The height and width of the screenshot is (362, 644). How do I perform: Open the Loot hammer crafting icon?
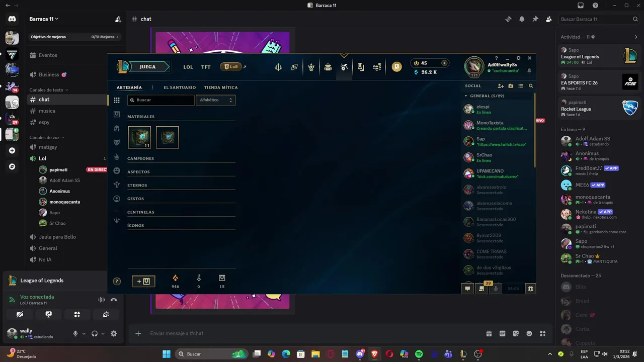click(x=344, y=67)
